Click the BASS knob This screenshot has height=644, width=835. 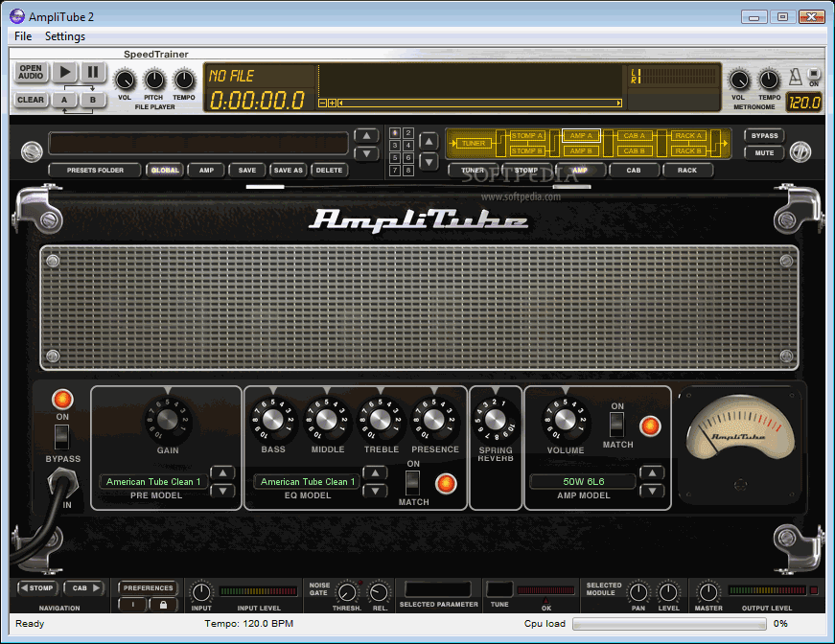(272, 420)
